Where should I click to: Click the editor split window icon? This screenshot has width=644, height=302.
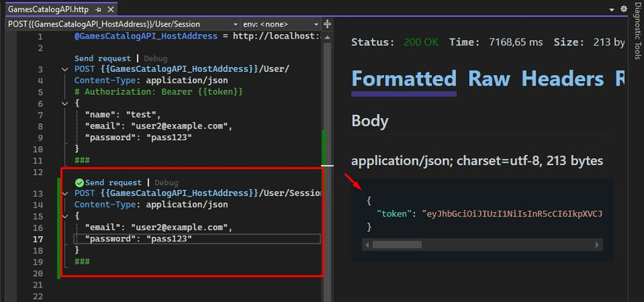(x=327, y=23)
